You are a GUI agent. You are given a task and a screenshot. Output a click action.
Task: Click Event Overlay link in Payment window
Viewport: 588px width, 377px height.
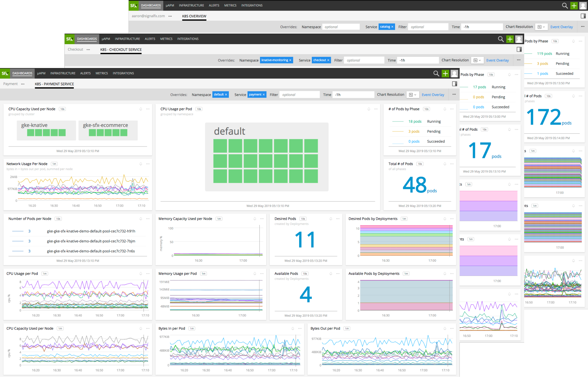(433, 95)
